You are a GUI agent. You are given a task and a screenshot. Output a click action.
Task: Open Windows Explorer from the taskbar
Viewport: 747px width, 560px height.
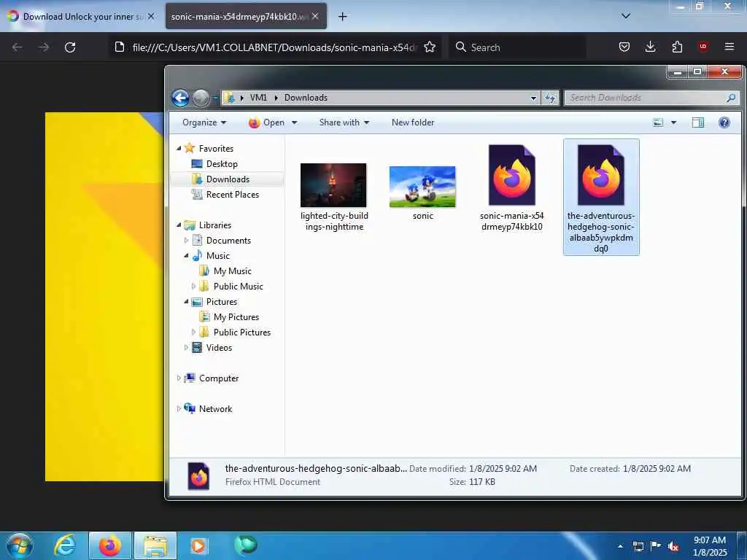point(155,545)
